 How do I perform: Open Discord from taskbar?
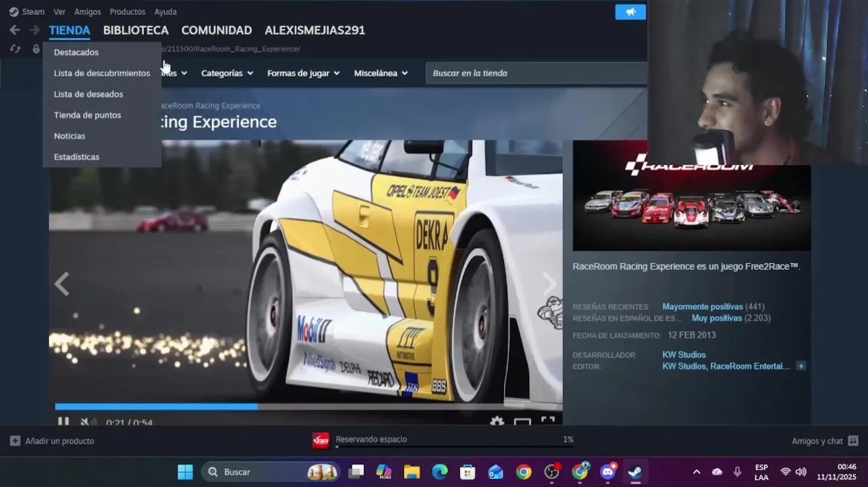[x=608, y=471]
